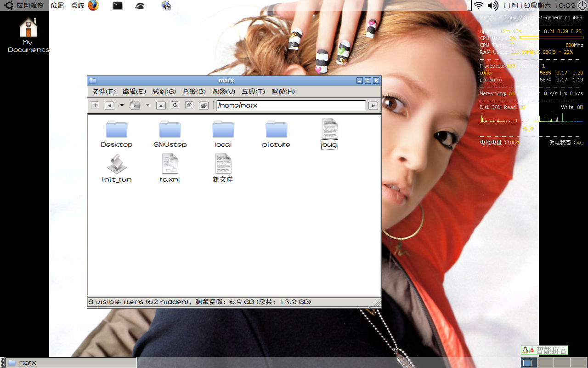Click the /home/marx address field
This screenshot has height=368, width=588.
point(291,105)
